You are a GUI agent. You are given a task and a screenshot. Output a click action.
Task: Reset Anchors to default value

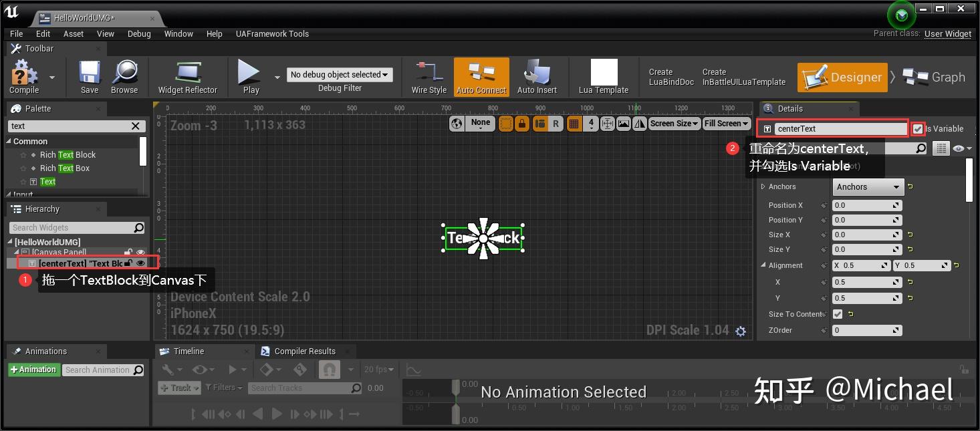click(x=910, y=187)
